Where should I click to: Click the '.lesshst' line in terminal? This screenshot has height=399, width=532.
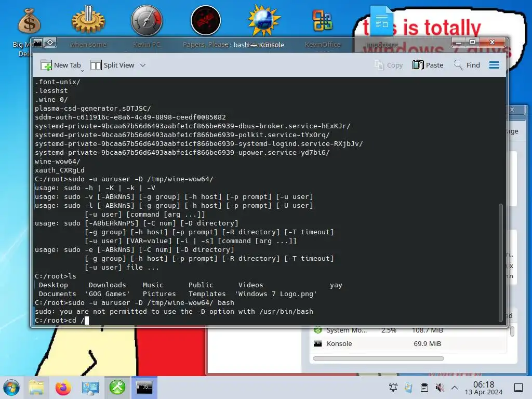[51, 90]
